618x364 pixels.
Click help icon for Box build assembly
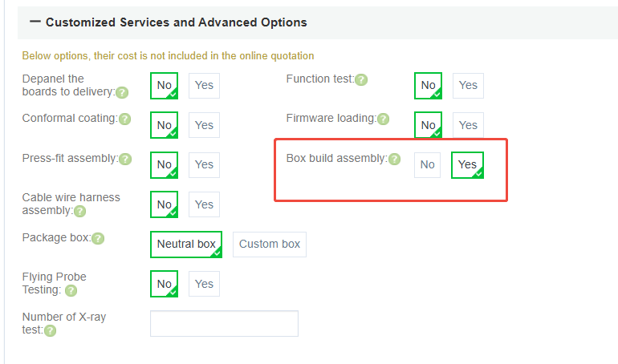click(x=394, y=160)
